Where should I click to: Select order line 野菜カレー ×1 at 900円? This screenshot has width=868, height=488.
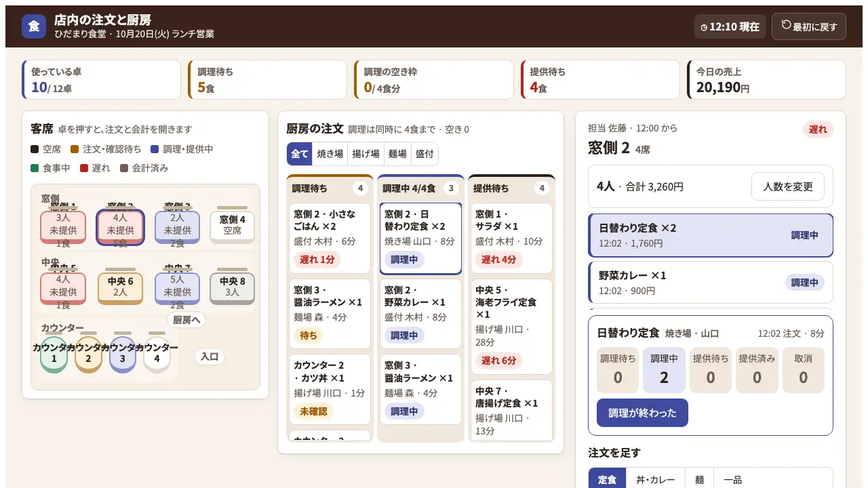[x=711, y=283]
